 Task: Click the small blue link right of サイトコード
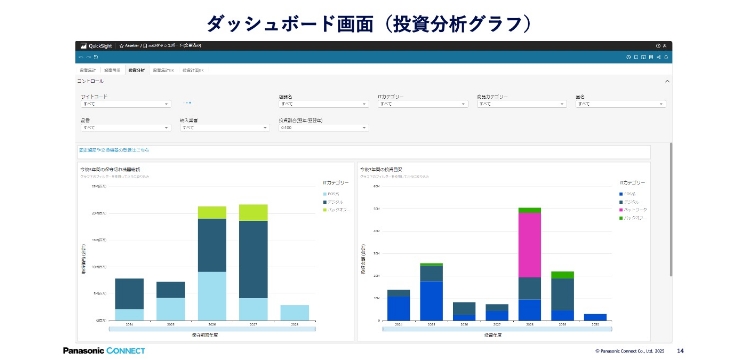coord(188,103)
